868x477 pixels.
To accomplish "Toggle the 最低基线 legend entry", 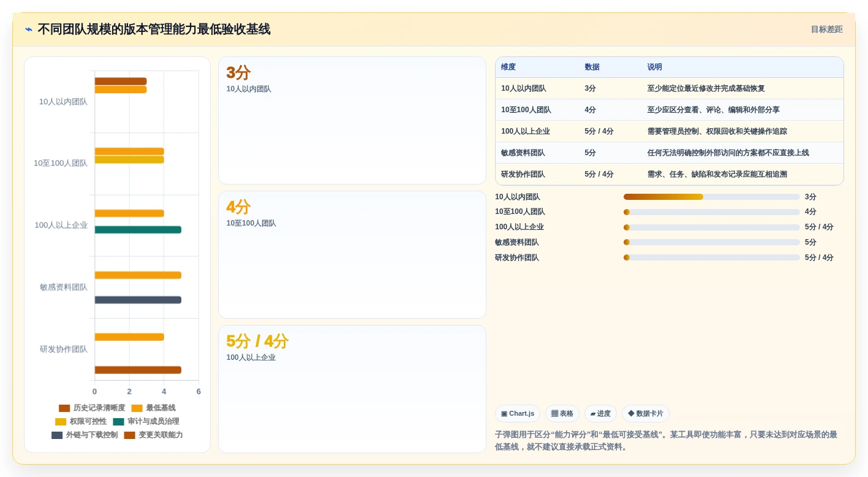I will [x=154, y=408].
